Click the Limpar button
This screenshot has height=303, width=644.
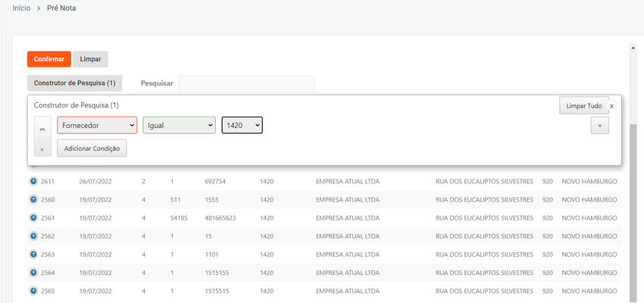tap(90, 59)
